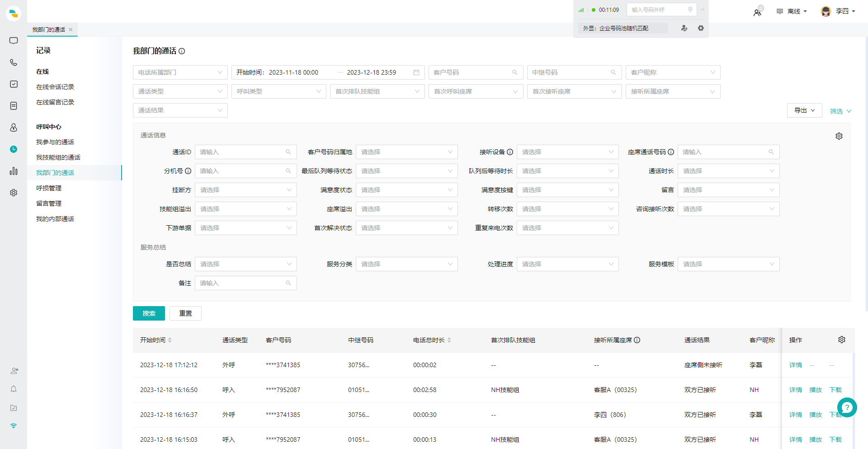The height and width of the screenshot is (449, 868).
Task: Click the application logo at top left
Action: [x=14, y=13]
